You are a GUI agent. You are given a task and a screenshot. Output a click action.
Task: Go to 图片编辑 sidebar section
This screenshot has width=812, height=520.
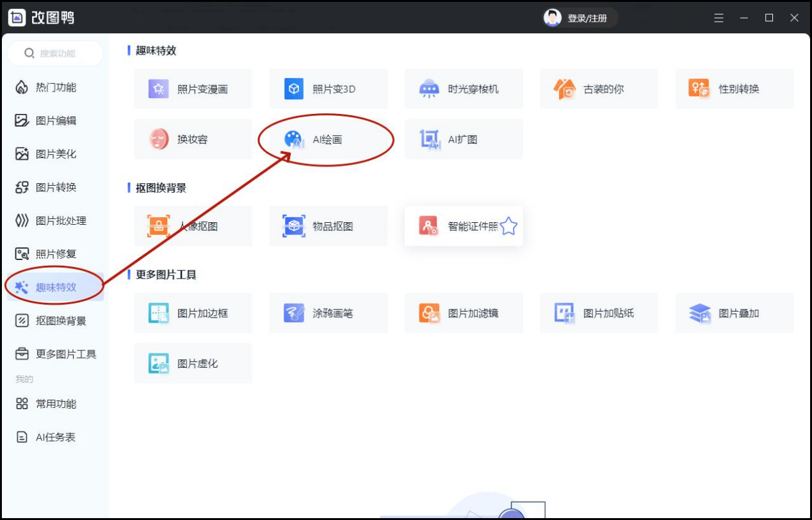point(55,120)
